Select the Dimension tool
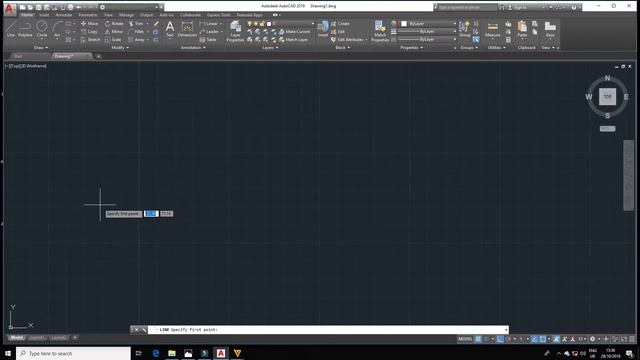Screen dimensions: 640x360 click(187, 29)
